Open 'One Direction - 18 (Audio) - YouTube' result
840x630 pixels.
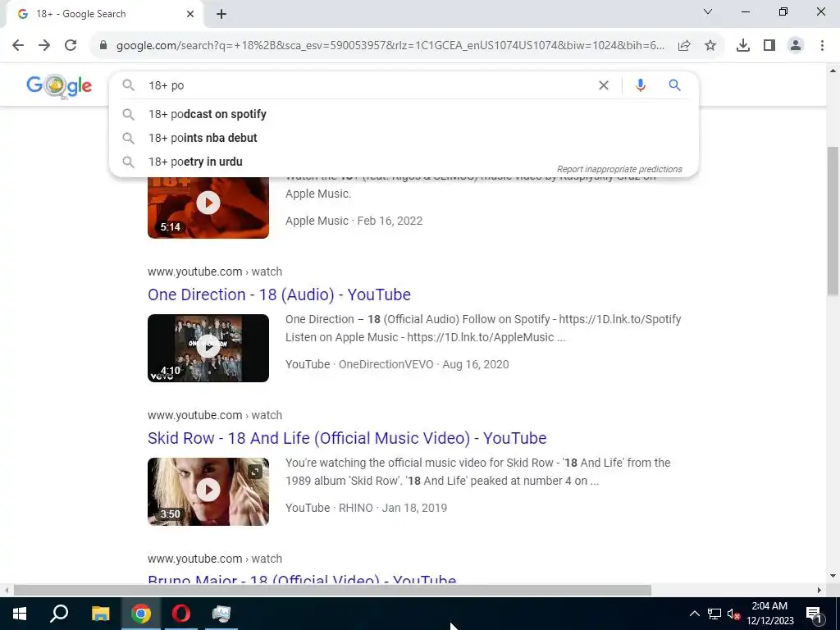[x=279, y=294]
